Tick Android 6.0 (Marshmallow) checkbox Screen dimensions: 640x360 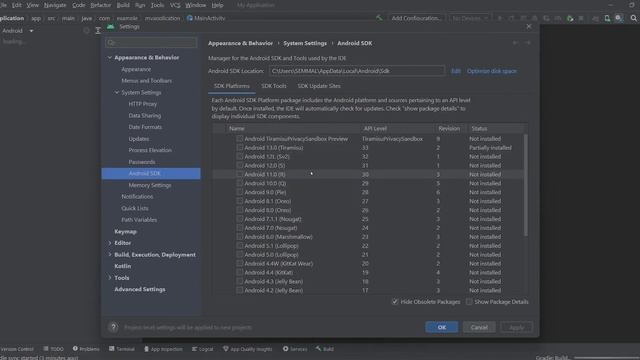(240, 237)
